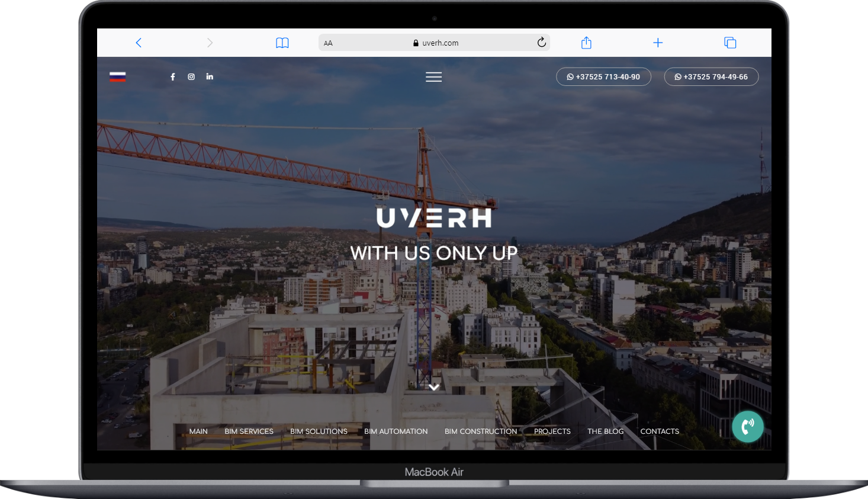Open BIM SOLUTIONS menu item
868x499 pixels.
[x=319, y=431]
